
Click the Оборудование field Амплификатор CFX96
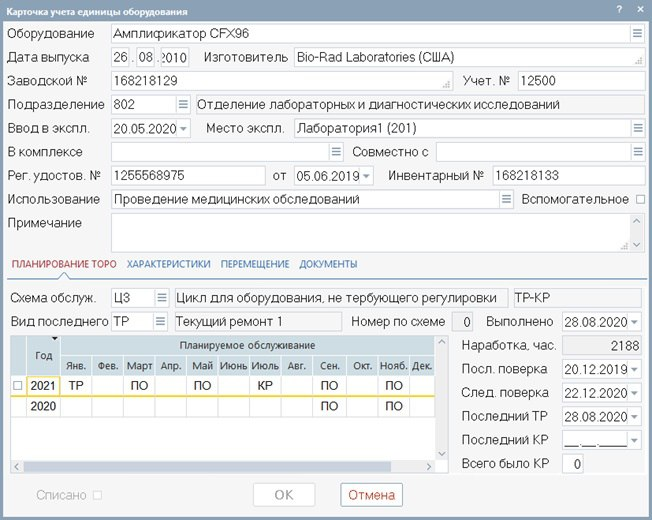[371, 33]
